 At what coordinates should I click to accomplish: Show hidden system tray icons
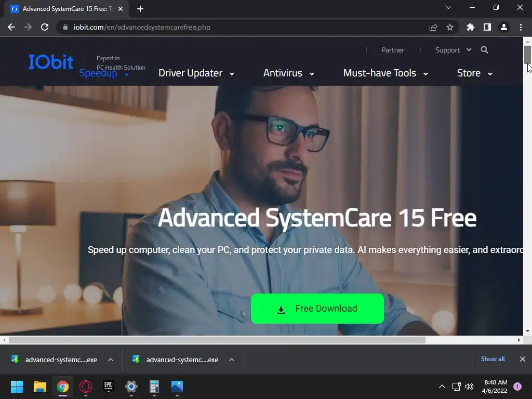click(x=442, y=387)
